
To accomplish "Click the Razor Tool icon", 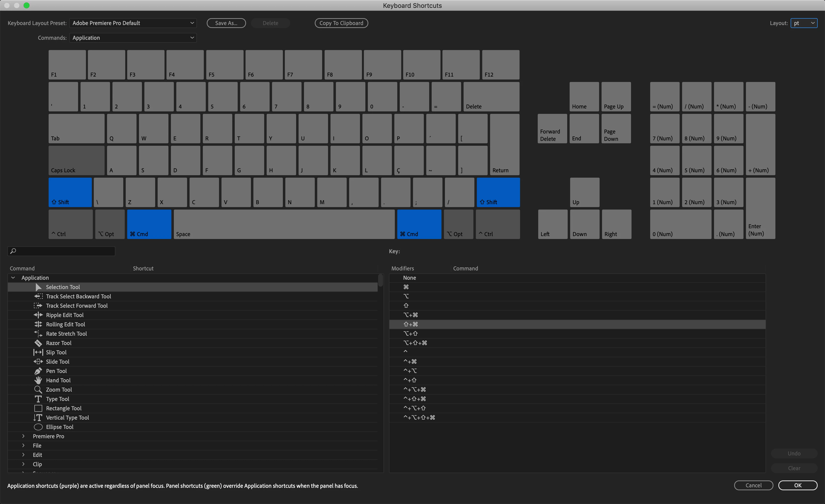I will click(38, 343).
